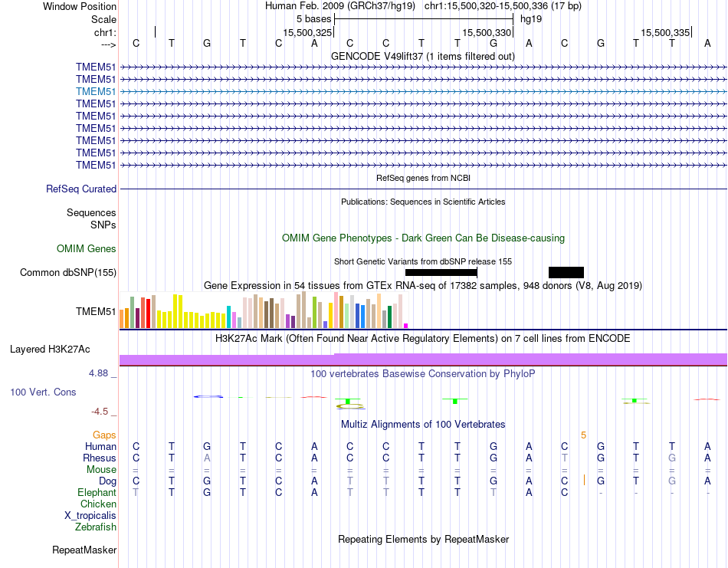Viewport: 728px width, 568px height.
Task: Click TMEM51 label beside the GTEx bar chart
Action: 96,311
